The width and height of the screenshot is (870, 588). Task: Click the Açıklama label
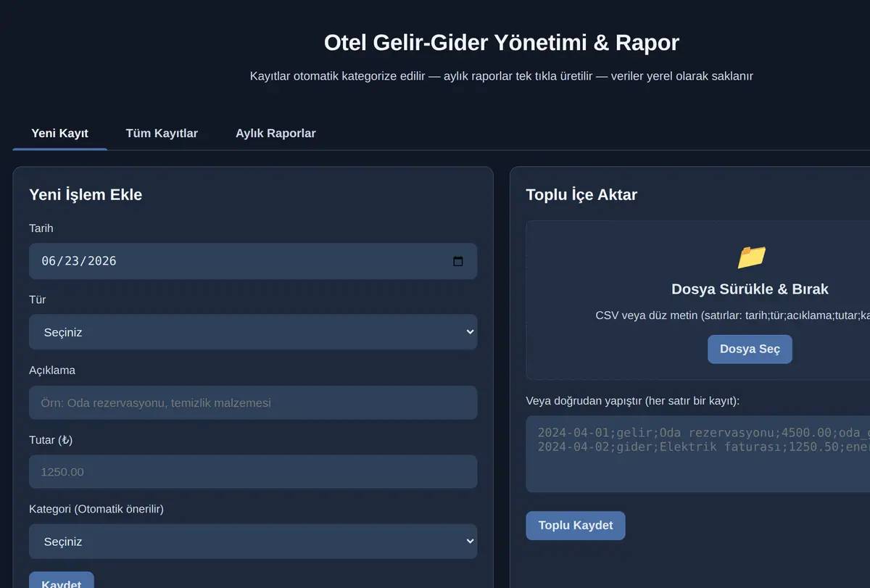coord(52,370)
